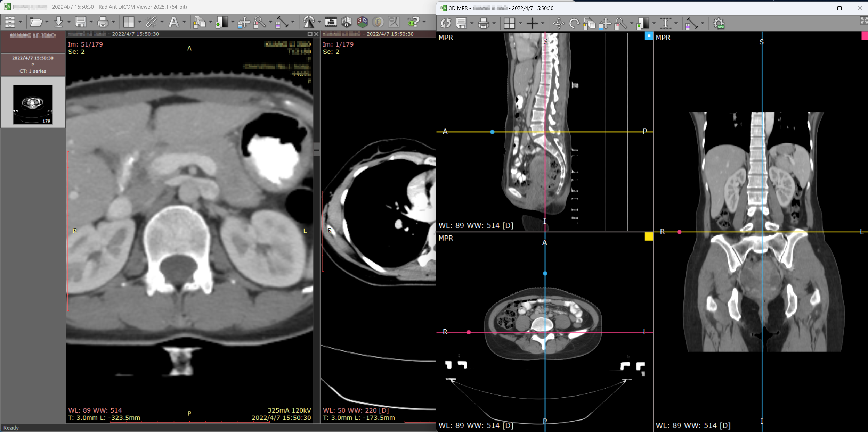Click the open folder icon

[x=35, y=22]
